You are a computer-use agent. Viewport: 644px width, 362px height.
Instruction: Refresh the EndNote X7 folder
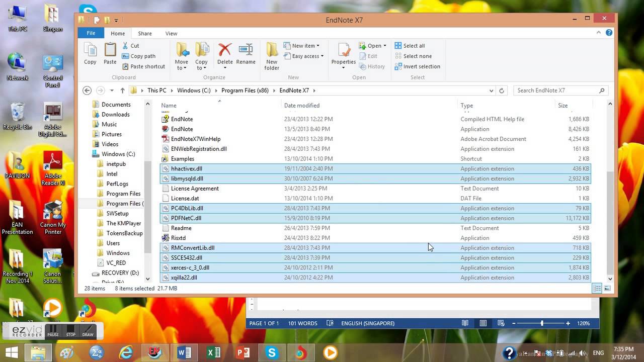coord(502,90)
